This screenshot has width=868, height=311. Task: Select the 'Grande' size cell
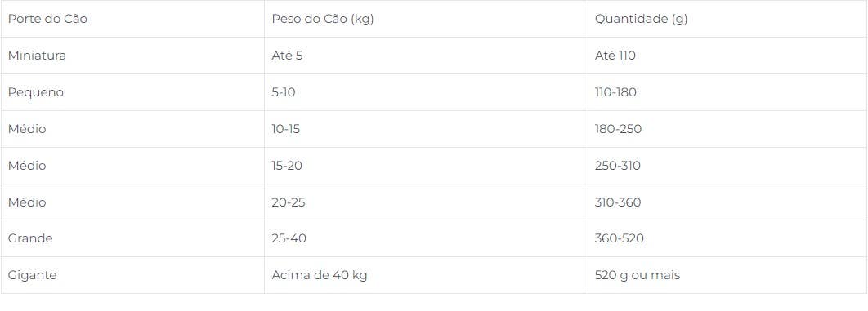coord(133,238)
